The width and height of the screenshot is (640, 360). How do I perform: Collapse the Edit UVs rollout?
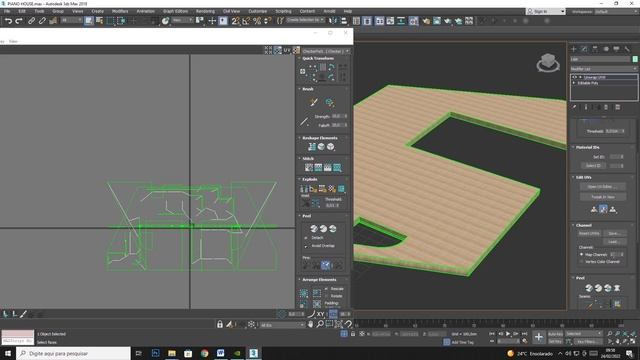[x=583, y=177]
